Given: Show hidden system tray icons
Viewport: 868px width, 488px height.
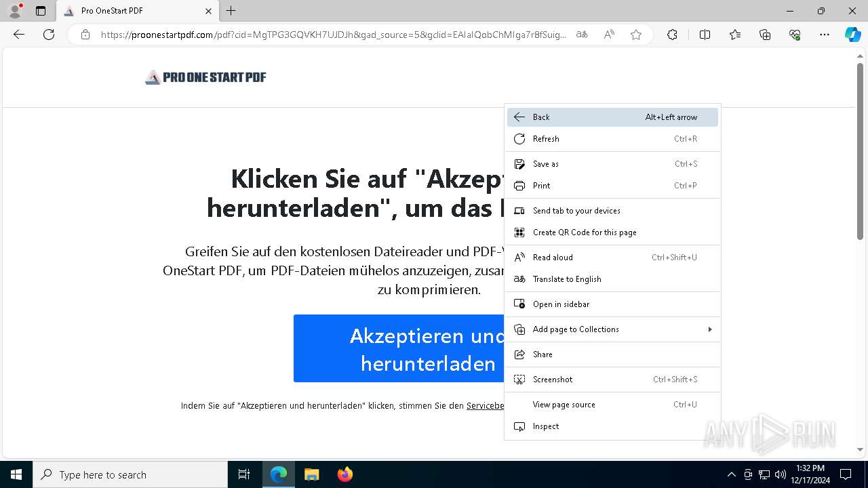Looking at the screenshot, I should point(731,474).
